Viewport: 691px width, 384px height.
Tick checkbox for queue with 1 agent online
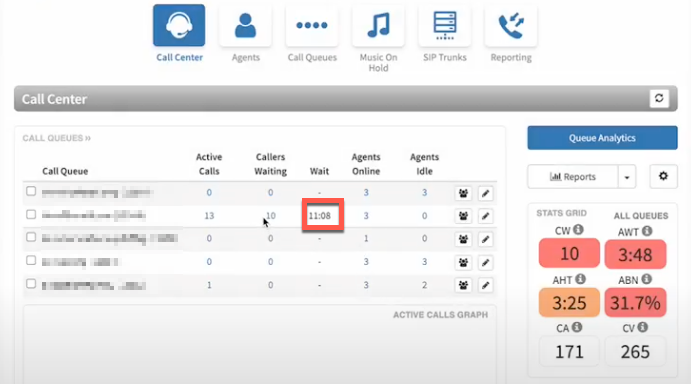click(31, 237)
